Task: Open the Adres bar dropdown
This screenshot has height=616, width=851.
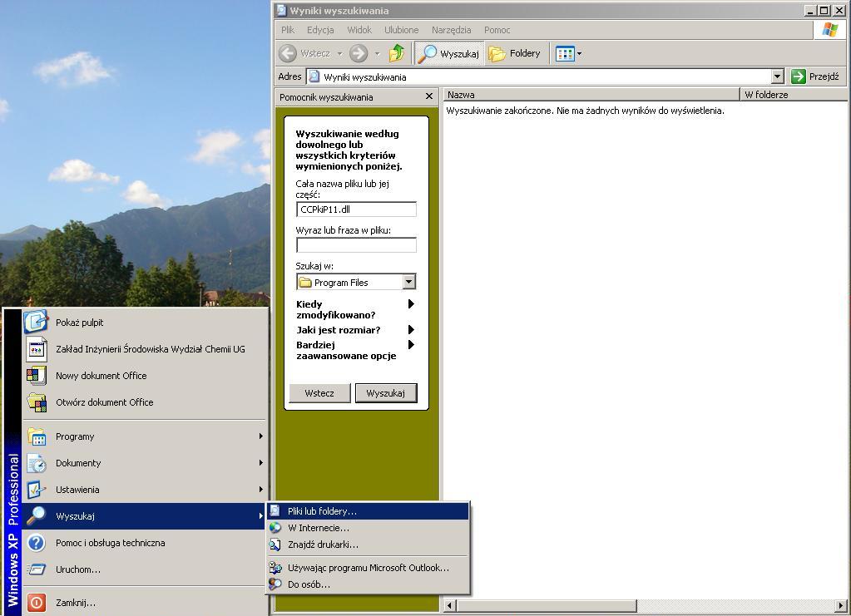Action: tap(777, 76)
